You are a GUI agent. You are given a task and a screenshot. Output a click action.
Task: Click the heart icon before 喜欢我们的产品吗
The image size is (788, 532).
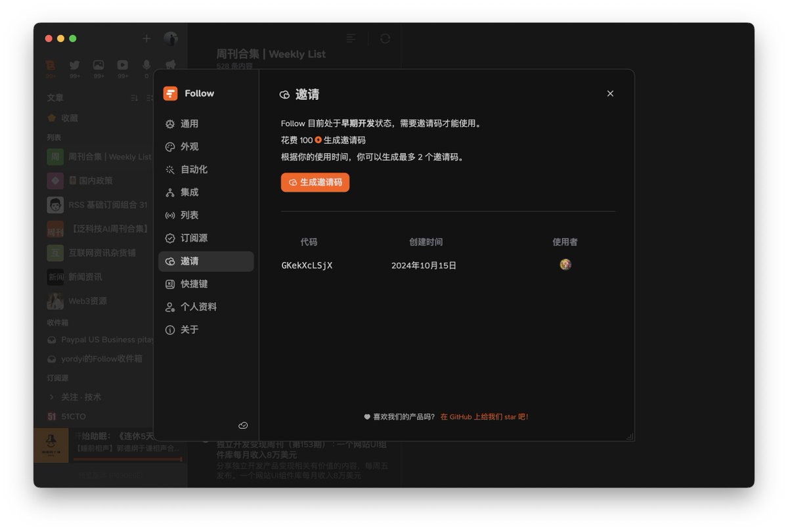pyautogui.click(x=367, y=416)
